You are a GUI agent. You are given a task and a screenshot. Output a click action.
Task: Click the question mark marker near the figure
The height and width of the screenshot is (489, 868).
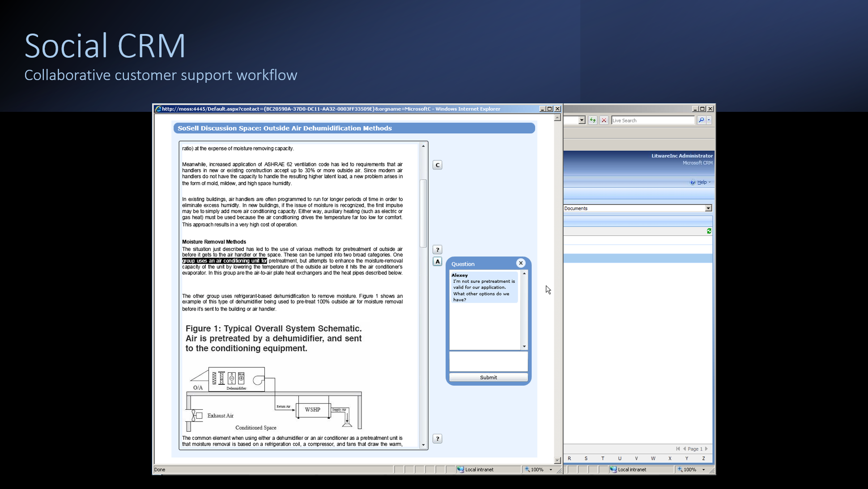tap(437, 438)
